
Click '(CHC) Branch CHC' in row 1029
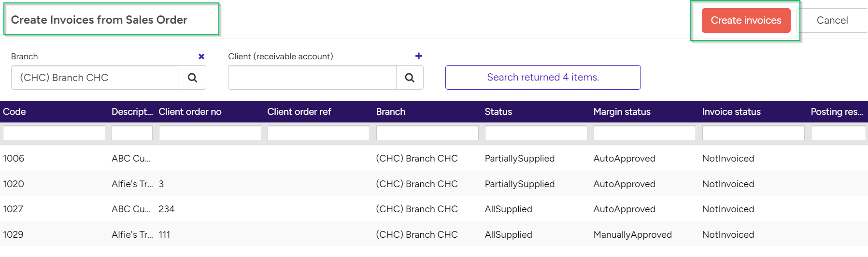(417, 234)
